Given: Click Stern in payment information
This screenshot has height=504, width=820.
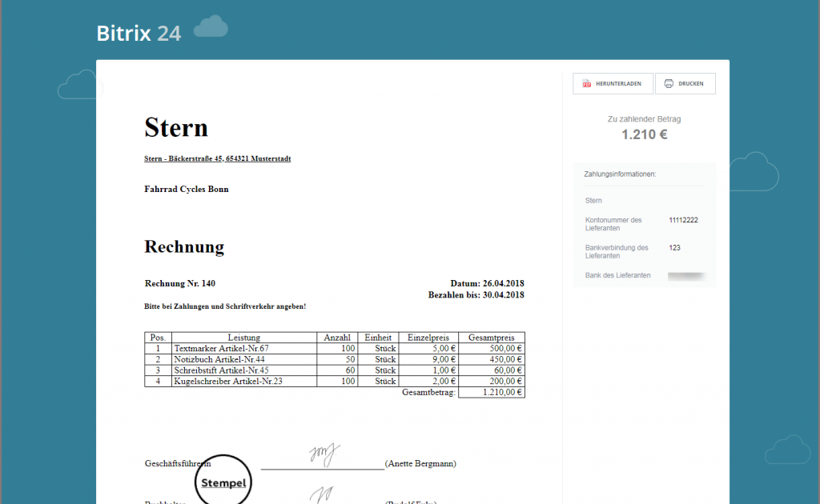Looking at the screenshot, I should click(593, 201).
